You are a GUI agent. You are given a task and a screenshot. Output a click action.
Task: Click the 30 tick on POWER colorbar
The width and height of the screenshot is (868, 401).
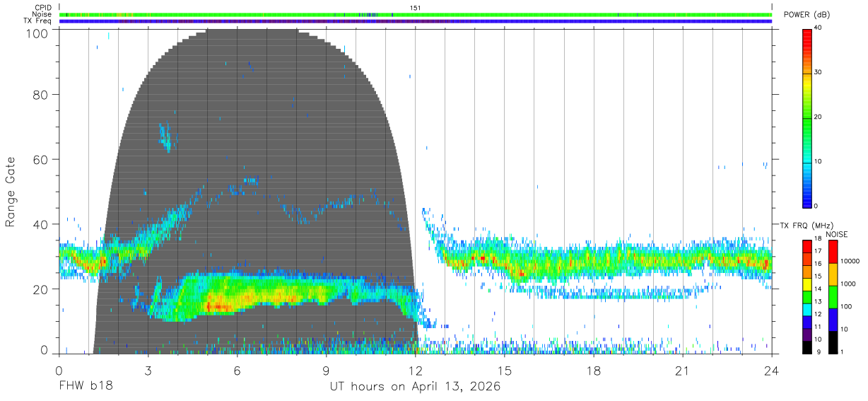click(x=819, y=72)
